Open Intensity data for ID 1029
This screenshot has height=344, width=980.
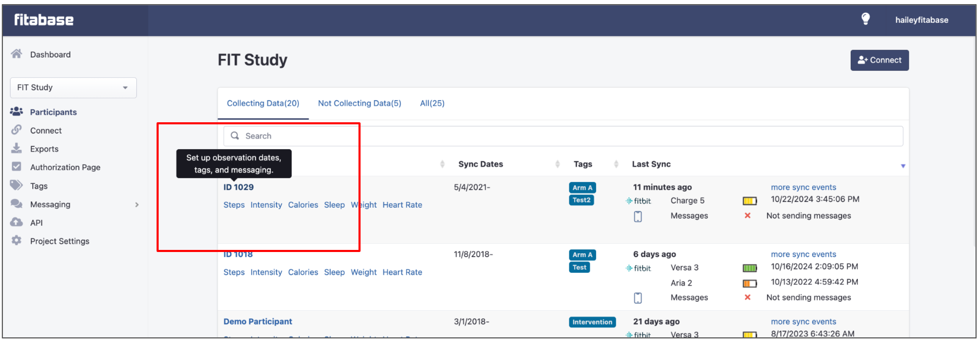click(266, 205)
